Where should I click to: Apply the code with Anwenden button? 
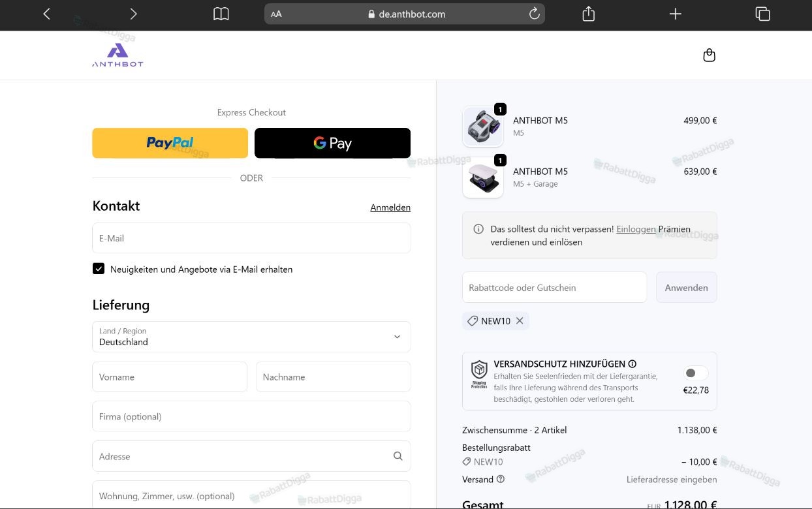pos(687,287)
